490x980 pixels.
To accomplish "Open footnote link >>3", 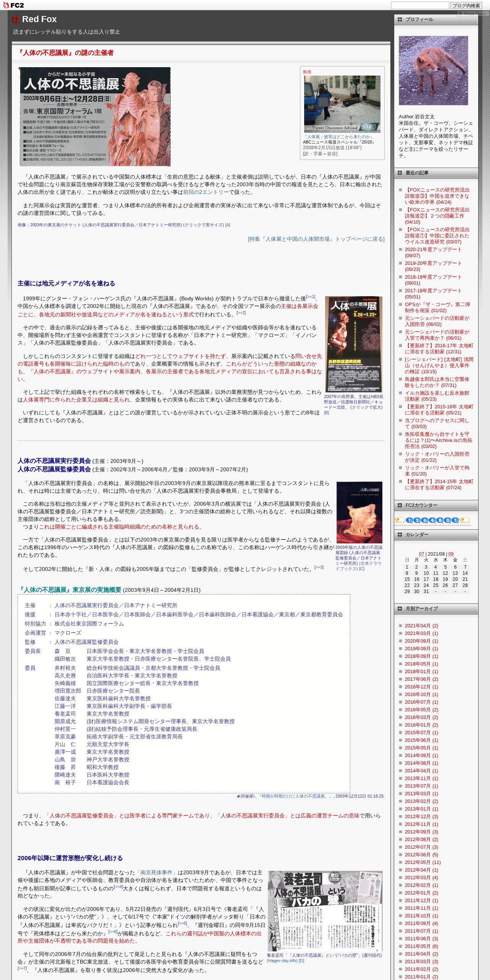I will click(x=319, y=567).
